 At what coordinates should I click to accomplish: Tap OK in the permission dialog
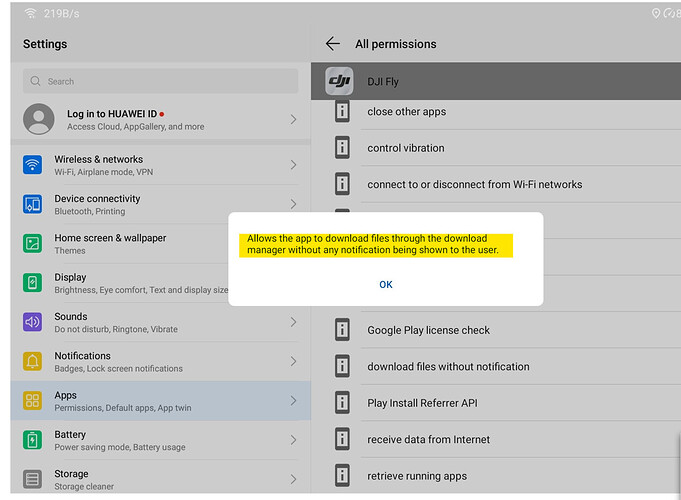click(386, 285)
